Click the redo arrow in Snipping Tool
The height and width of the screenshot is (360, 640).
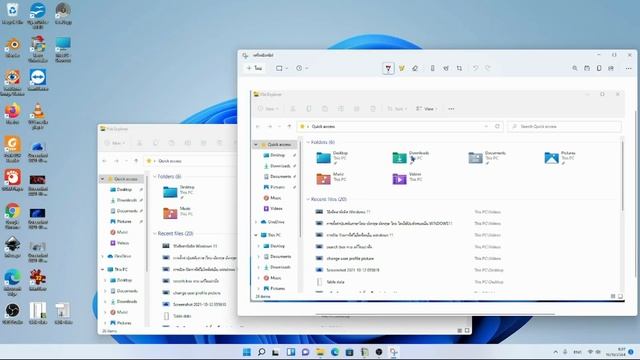click(488, 68)
